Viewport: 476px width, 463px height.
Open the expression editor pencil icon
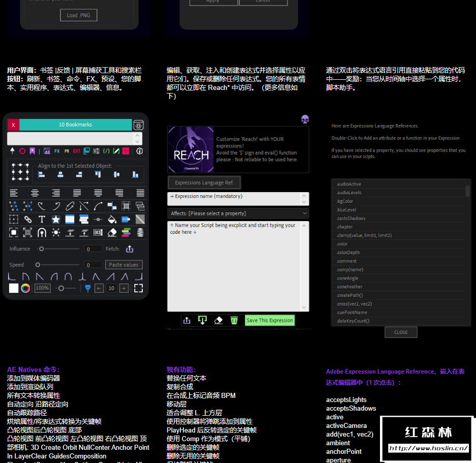(116, 151)
